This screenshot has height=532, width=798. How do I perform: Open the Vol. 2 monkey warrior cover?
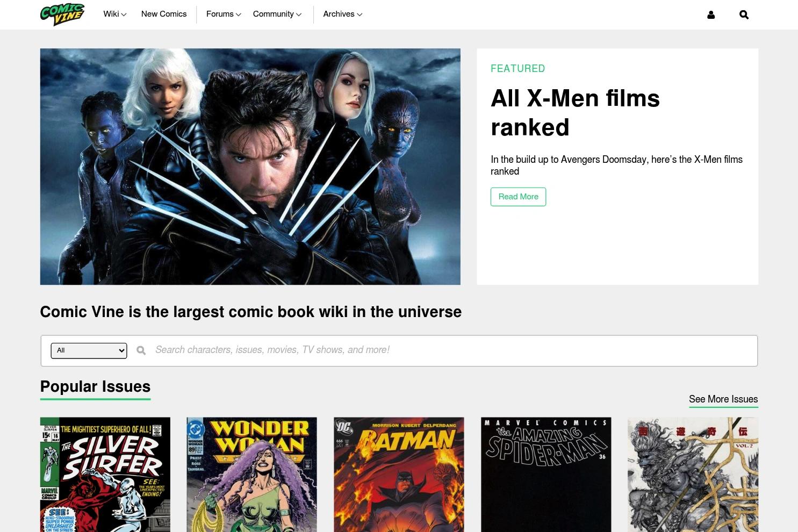(x=693, y=475)
